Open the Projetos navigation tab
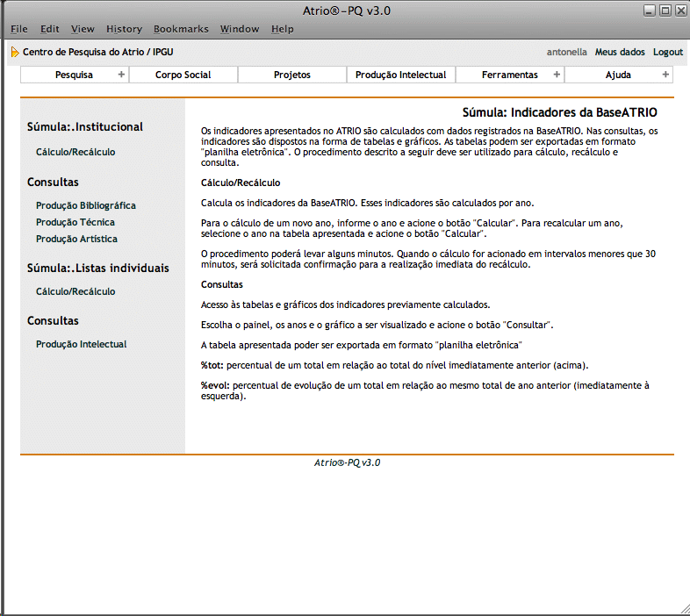This screenshot has height=616, width=690. click(x=291, y=75)
